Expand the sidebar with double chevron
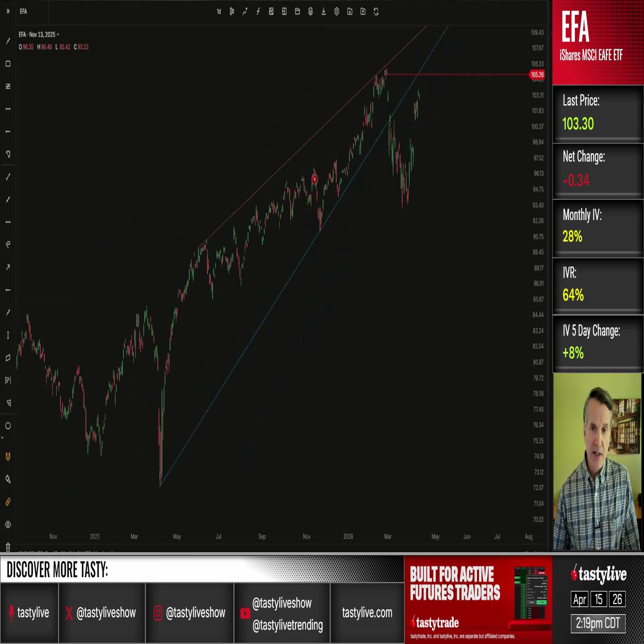Image resolution: width=644 pixels, height=644 pixels. pos(8,11)
